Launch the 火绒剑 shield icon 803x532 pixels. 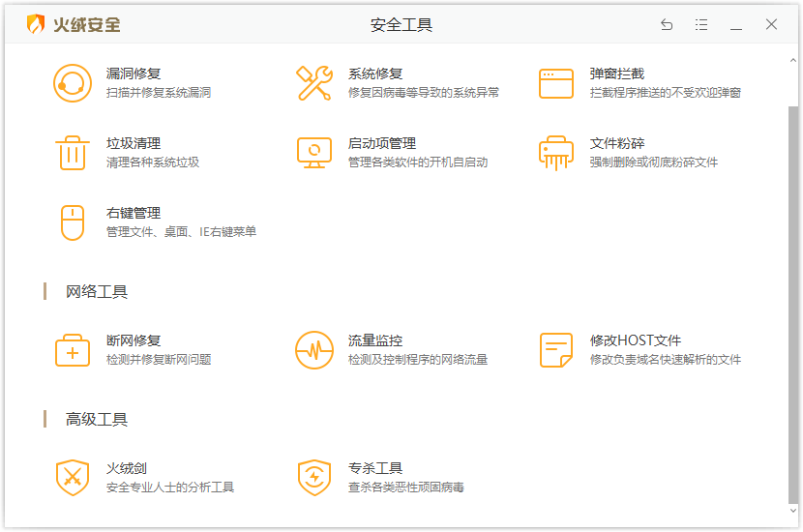point(72,478)
